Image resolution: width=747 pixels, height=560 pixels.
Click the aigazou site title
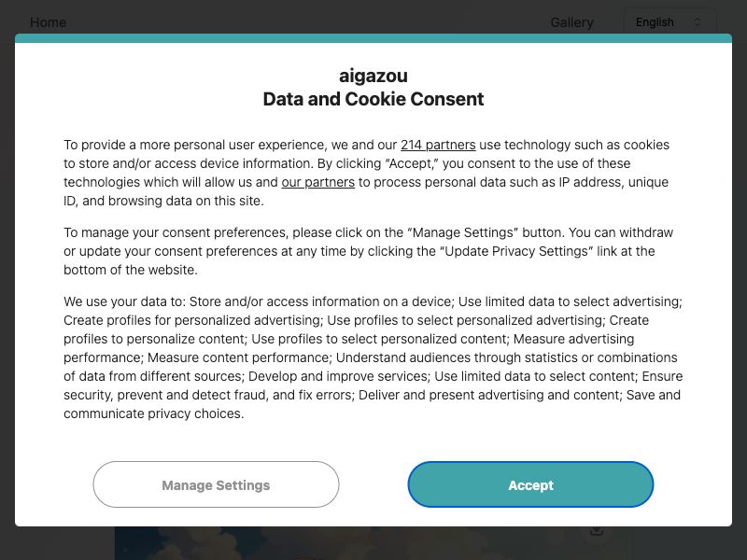click(373, 76)
